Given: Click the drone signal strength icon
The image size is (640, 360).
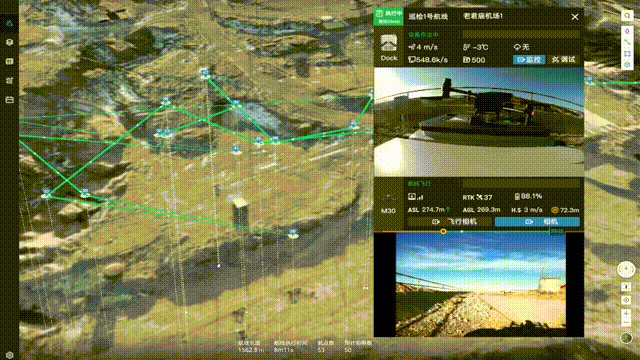Looking at the screenshot, I should pos(416,197).
